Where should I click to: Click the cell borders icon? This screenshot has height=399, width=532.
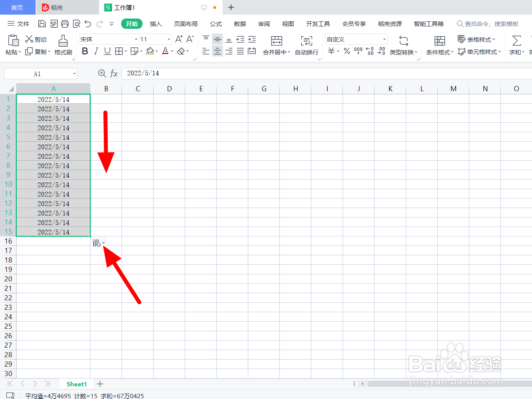(119, 51)
